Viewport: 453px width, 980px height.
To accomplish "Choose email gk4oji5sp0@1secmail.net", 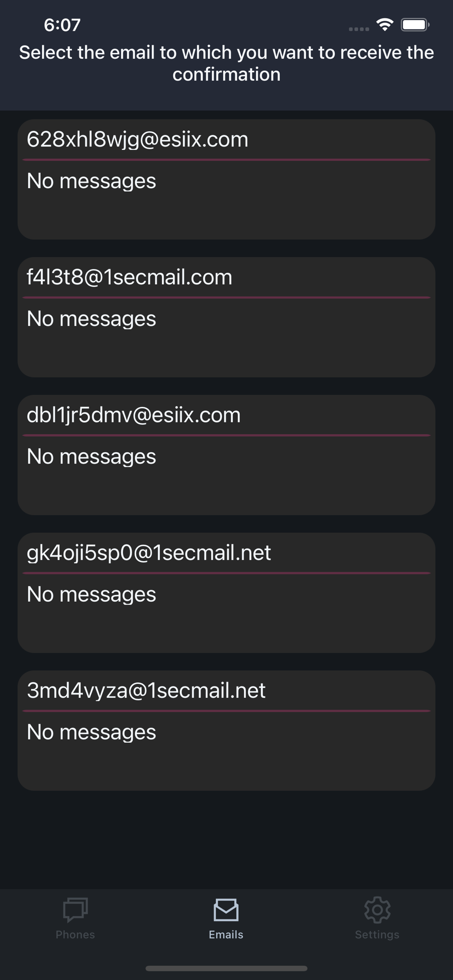I will 149,553.
